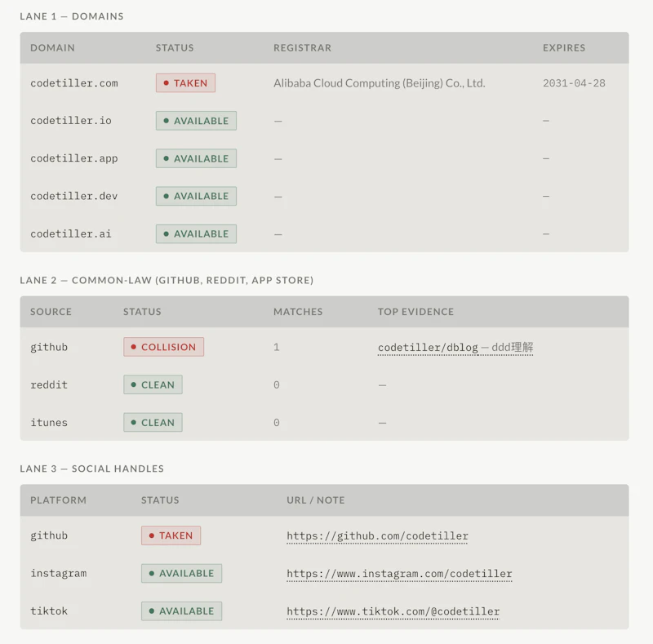Click the PLATFORM column header
This screenshot has height=644, width=653.
pyautogui.click(x=58, y=500)
